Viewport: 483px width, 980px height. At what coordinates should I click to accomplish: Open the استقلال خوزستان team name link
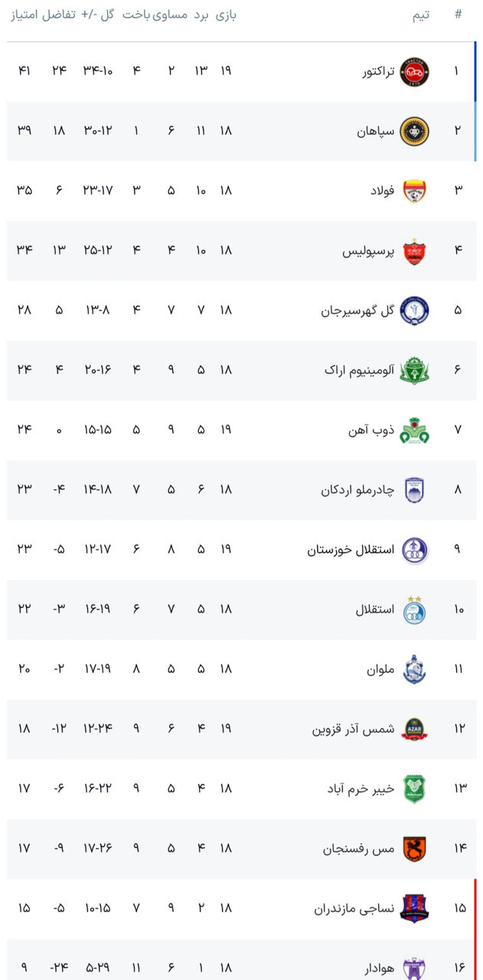351,550
